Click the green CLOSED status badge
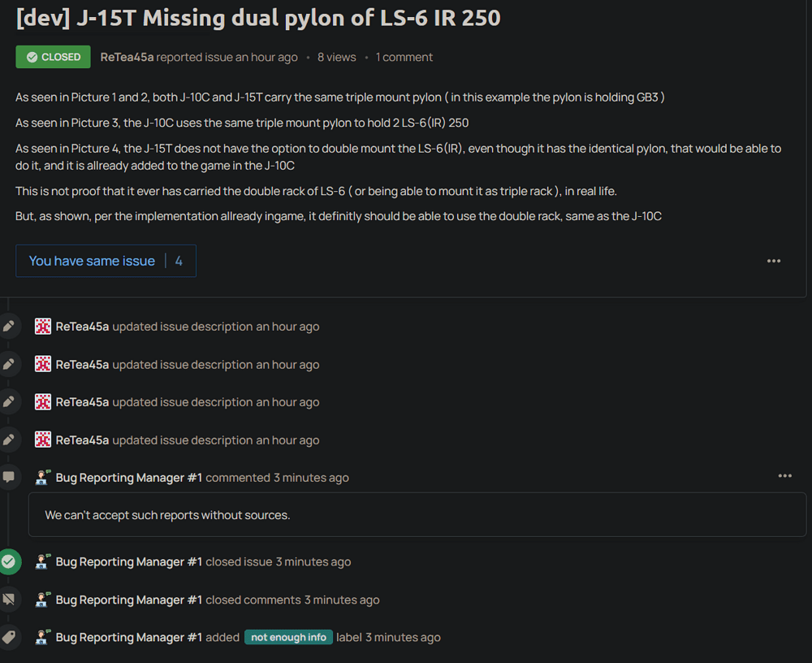 click(x=53, y=57)
